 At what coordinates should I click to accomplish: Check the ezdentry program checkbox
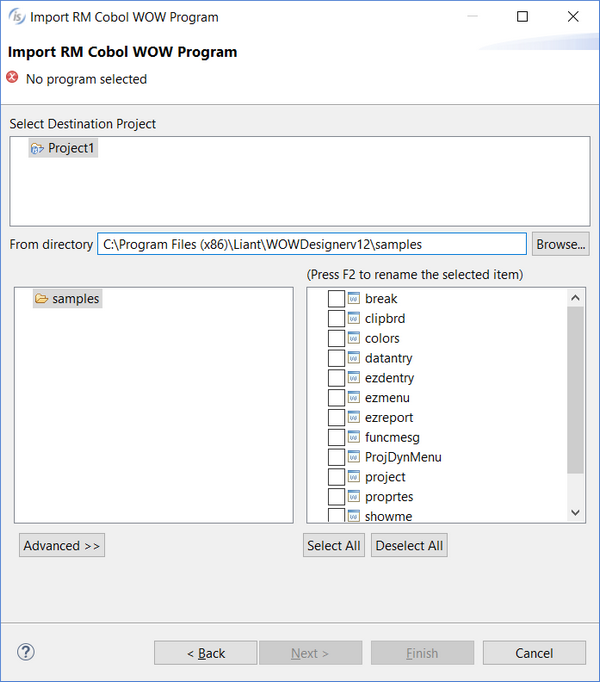point(336,378)
